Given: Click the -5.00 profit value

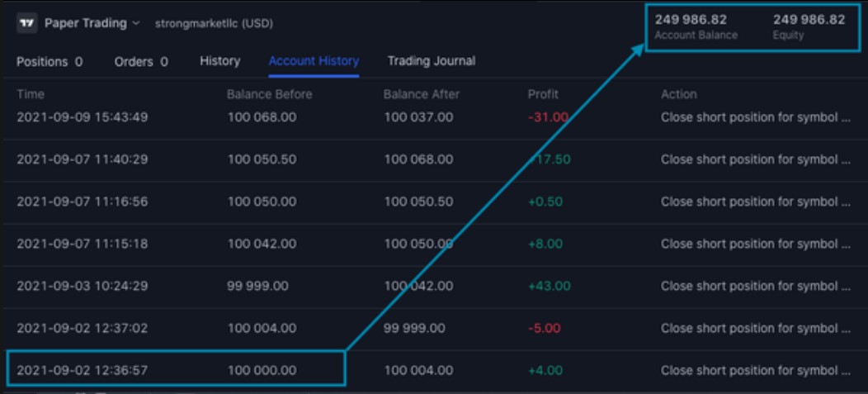Looking at the screenshot, I should click(x=545, y=328).
